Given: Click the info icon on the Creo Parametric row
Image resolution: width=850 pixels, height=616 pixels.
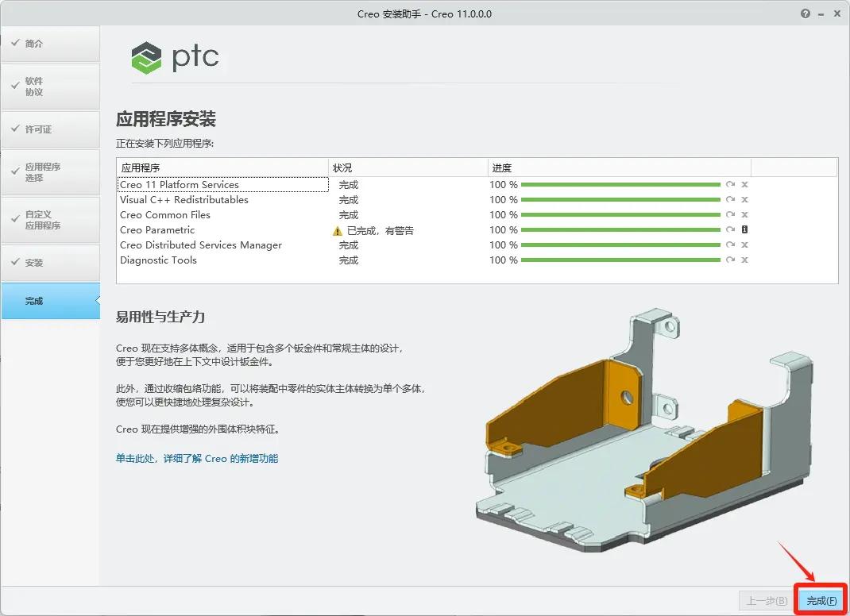Looking at the screenshot, I should 744,230.
